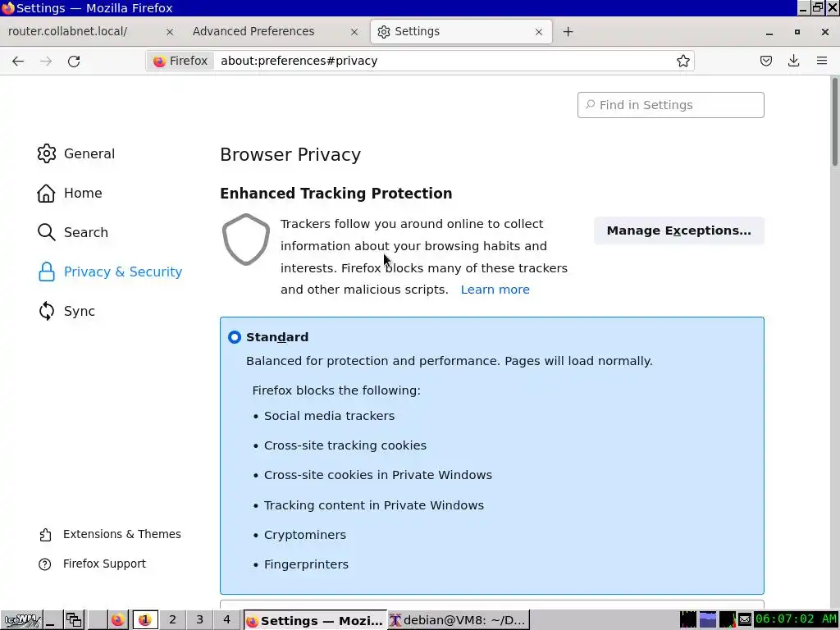The height and width of the screenshot is (630, 840).
Task: Click 'Tracking content in Private Windows' text
Action: click(x=373, y=505)
